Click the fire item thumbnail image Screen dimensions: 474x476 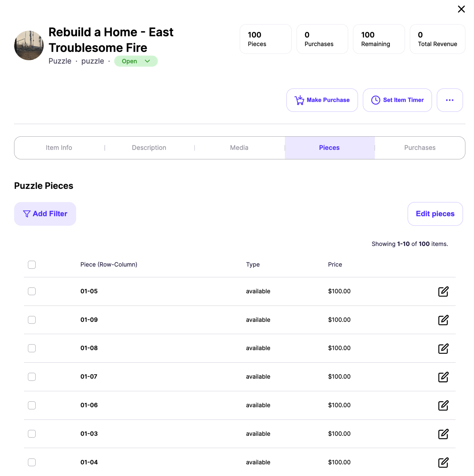(x=29, y=45)
